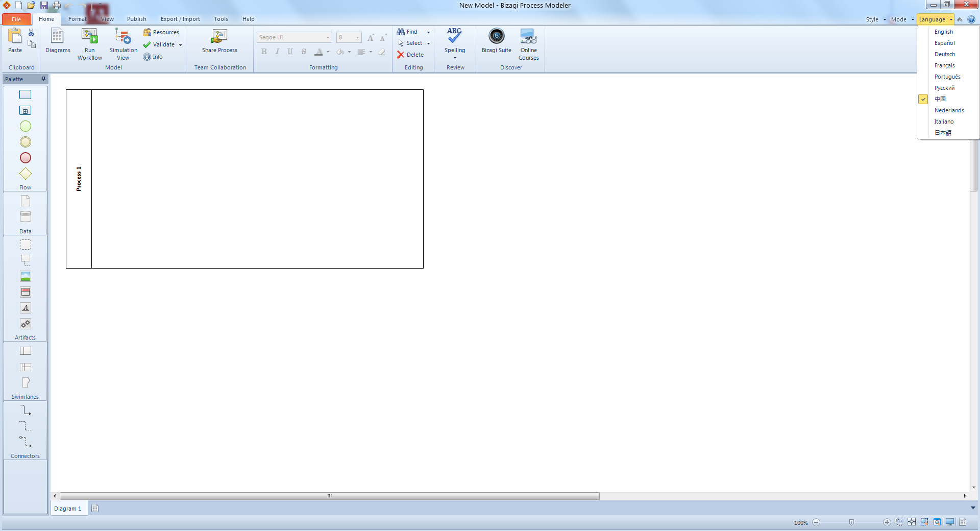This screenshot has width=980, height=531.
Task: Pick the Intermediate Event circle
Action: pyautogui.click(x=25, y=142)
